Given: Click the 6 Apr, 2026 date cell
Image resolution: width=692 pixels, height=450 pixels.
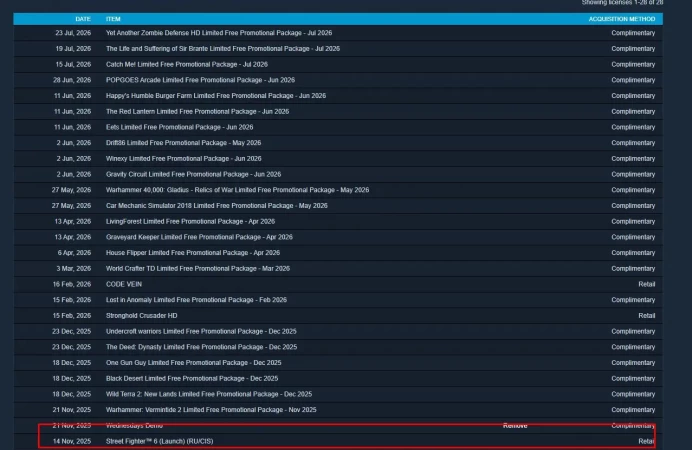Looking at the screenshot, I should 74,253.
